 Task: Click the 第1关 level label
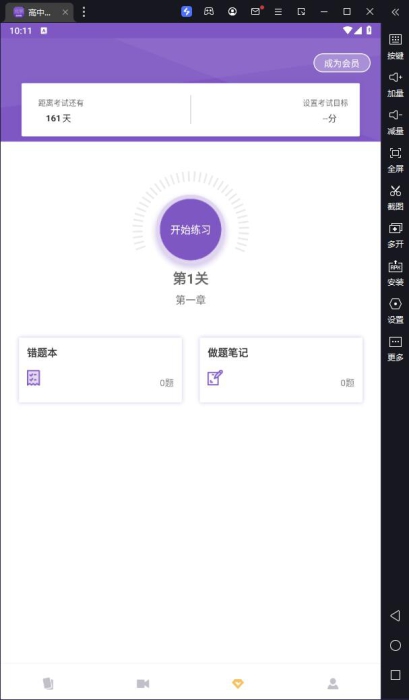(x=191, y=279)
